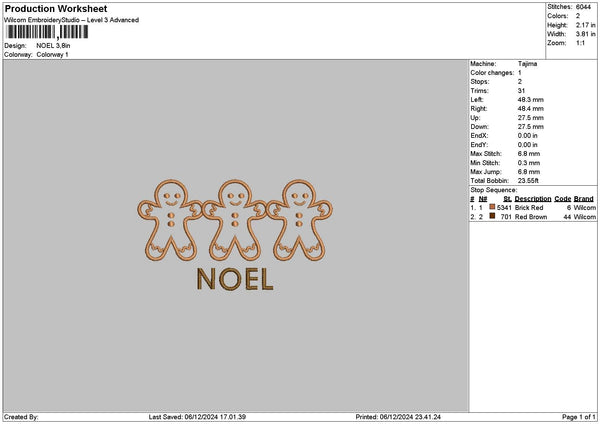The height and width of the screenshot is (424, 600).
Task: Click the Total Bobbin value 23.55ft
Action: point(528,181)
